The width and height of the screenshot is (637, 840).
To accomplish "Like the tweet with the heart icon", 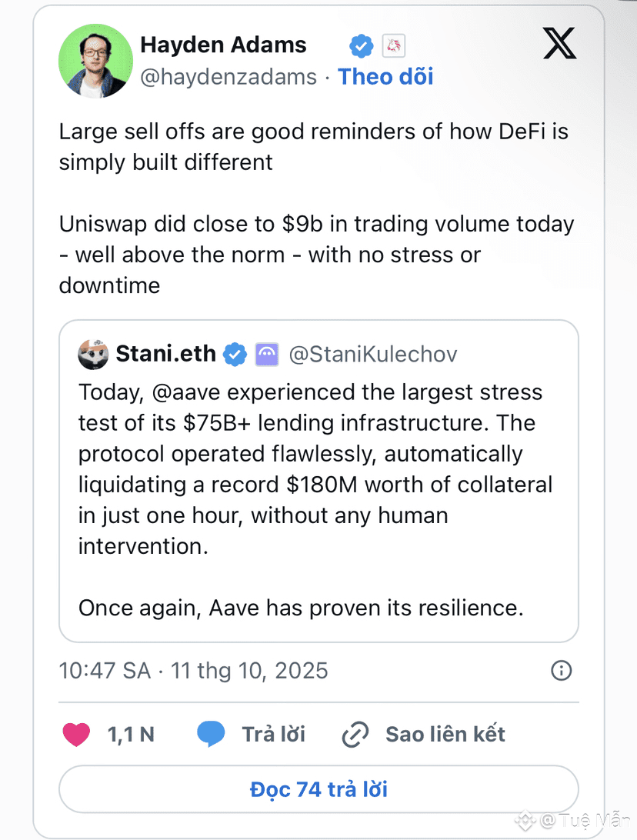I will tap(77, 734).
